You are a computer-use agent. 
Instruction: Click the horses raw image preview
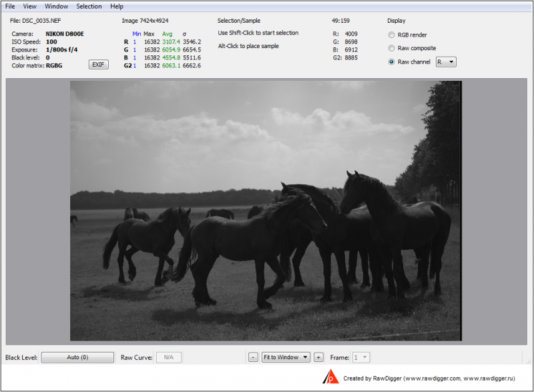click(x=266, y=210)
